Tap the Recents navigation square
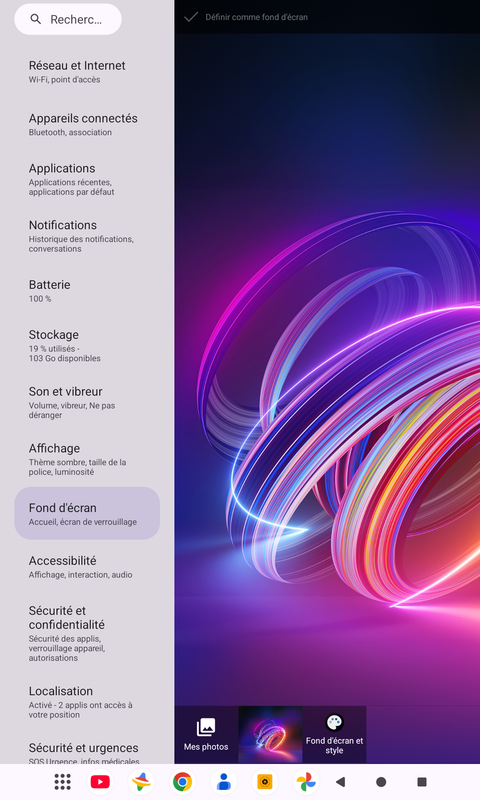 422,782
